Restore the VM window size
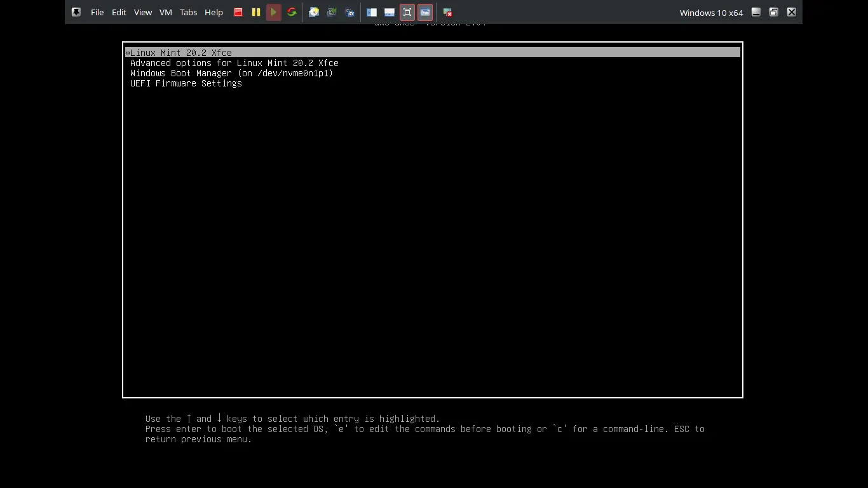 pos(774,12)
